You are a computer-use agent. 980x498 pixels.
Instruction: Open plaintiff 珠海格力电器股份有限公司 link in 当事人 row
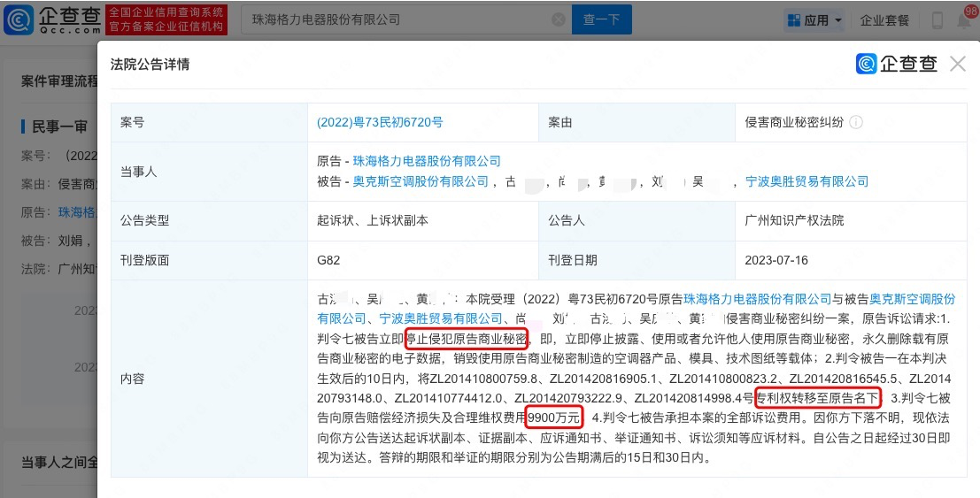pyautogui.click(x=427, y=161)
